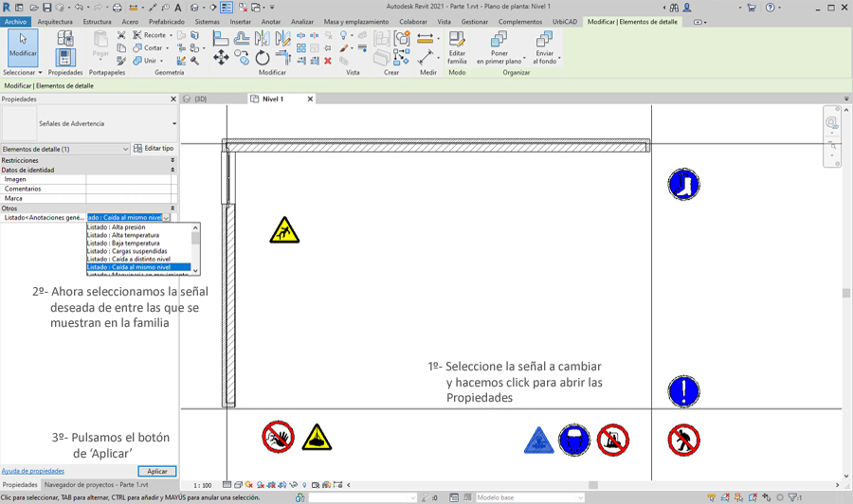Select the mandatory boots sign symbol
The width and height of the screenshot is (853, 504).
[x=682, y=184]
